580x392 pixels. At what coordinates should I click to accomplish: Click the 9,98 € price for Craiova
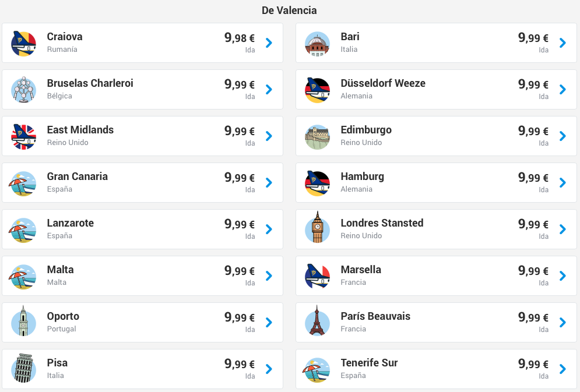coord(240,37)
